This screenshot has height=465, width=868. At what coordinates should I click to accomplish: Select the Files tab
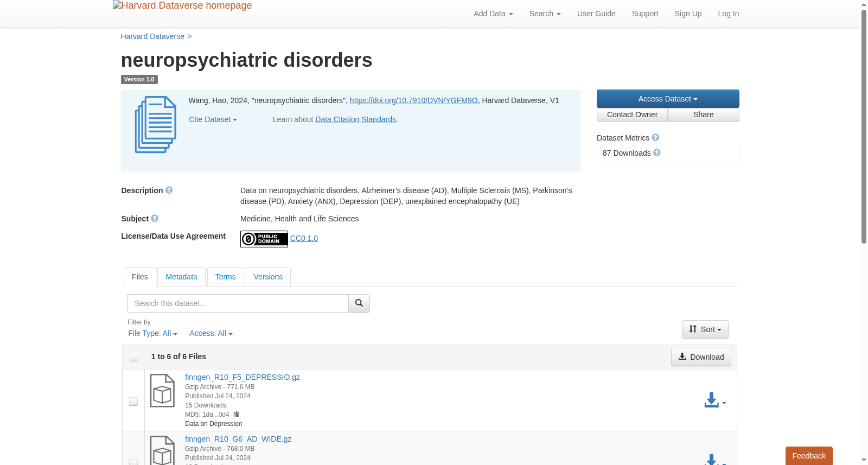[140, 277]
